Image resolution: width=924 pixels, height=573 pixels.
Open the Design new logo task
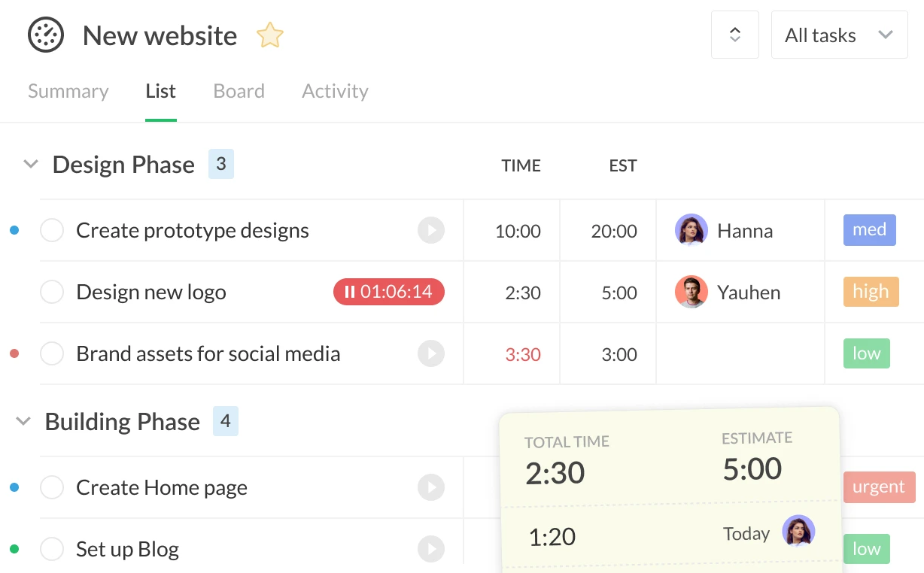click(x=151, y=292)
